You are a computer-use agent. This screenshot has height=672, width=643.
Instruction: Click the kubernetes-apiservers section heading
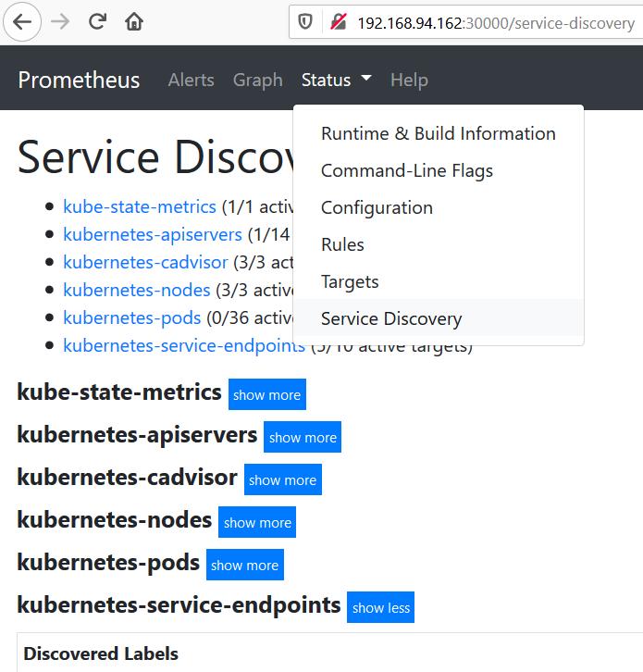point(137,435)
